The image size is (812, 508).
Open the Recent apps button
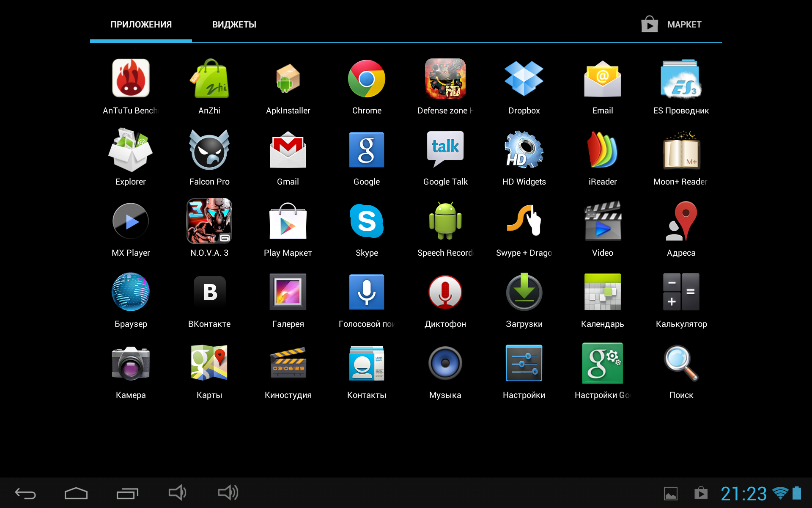click(x=127, y=493)
